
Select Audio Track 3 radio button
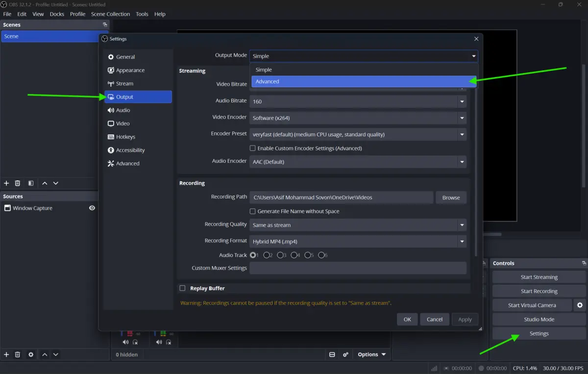click(x=280, y=255)
